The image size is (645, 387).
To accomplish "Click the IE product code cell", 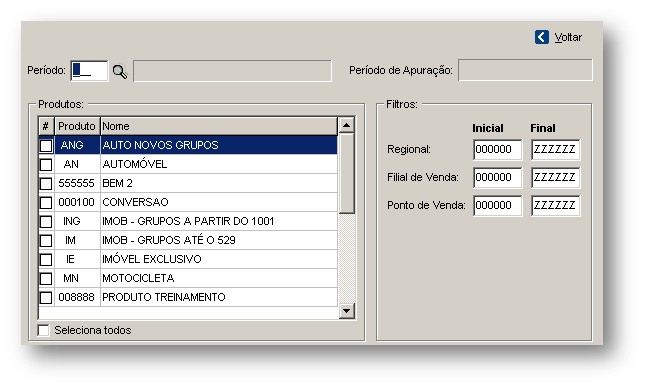I will click(x=77, y=260).
